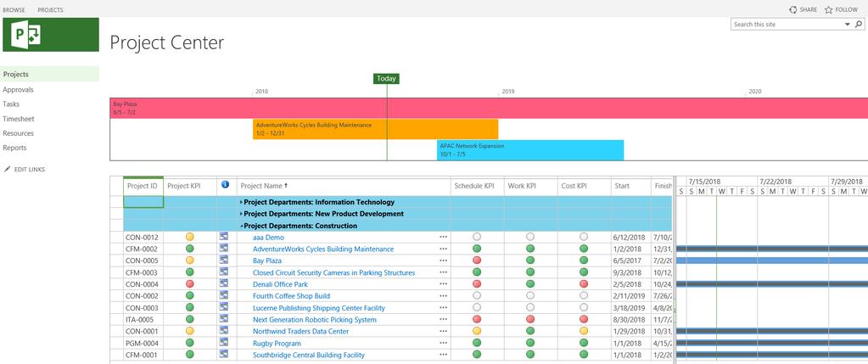Open project icon for Rugby Program row
The image size is (868, 364).
224,343
